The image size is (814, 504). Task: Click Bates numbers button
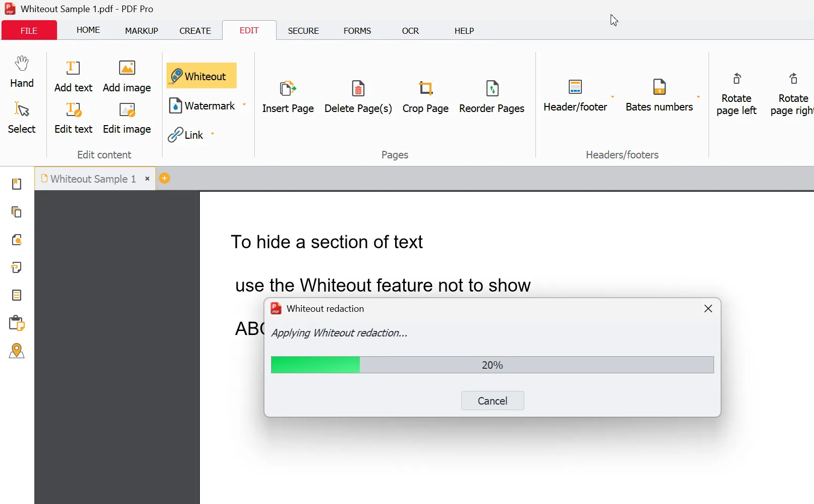[x=659, y=95]
